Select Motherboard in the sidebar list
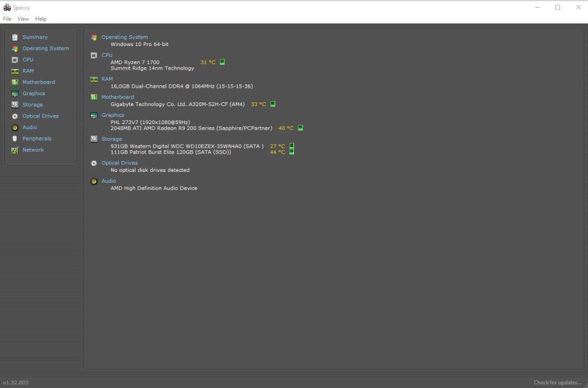 click(38, 82)
